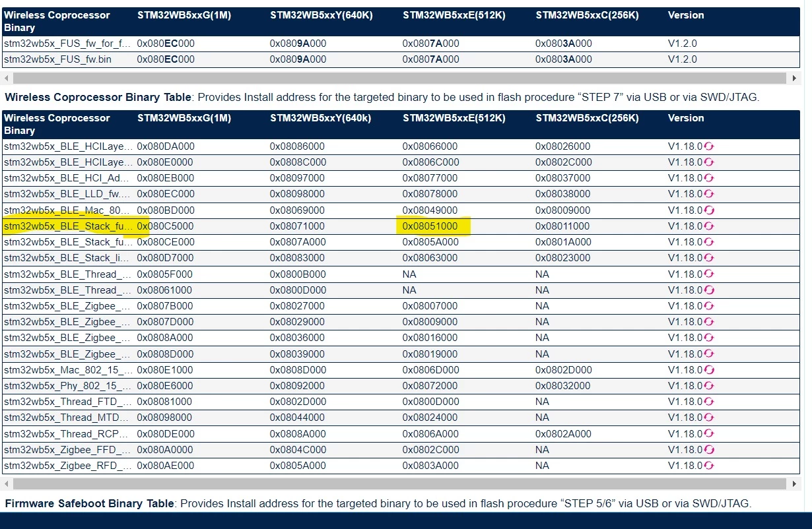
Task: Click update icon in stm32wb5x_Thread_FTD row
Action: point(709,402)
